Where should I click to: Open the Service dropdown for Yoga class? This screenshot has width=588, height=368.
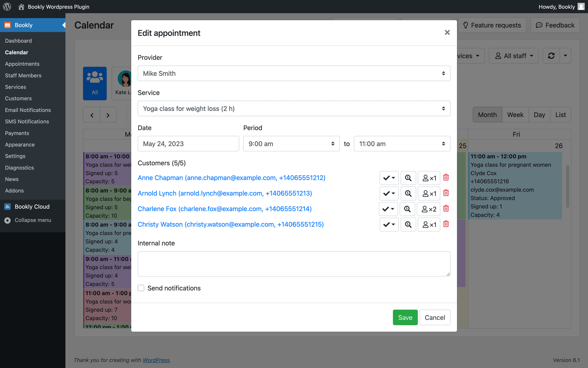[x=294, y=109]
